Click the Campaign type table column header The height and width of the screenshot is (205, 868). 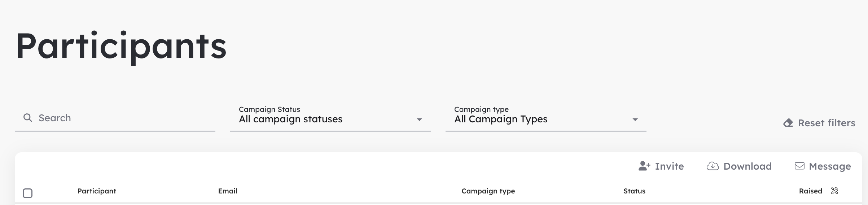488,191
